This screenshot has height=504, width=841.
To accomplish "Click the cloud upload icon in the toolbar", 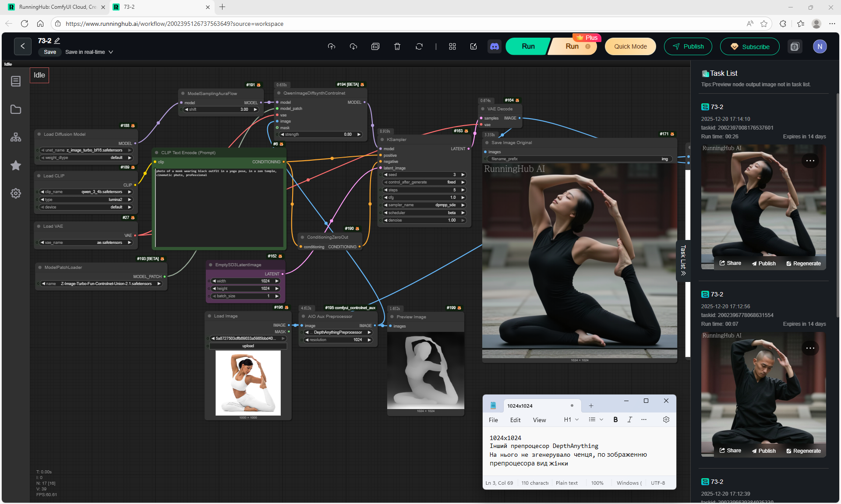I will (x=332, y=46).
